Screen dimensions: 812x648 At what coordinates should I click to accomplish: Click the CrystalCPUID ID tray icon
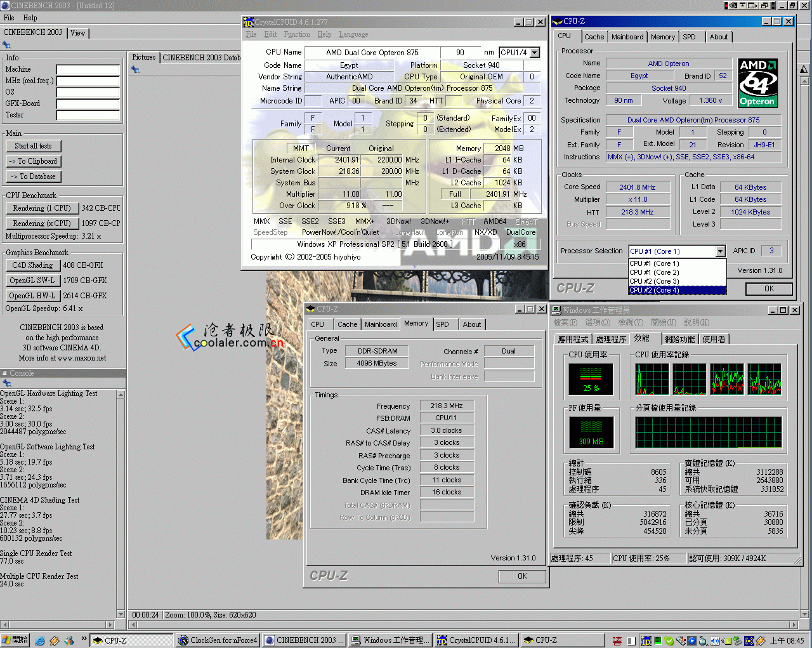646,641
